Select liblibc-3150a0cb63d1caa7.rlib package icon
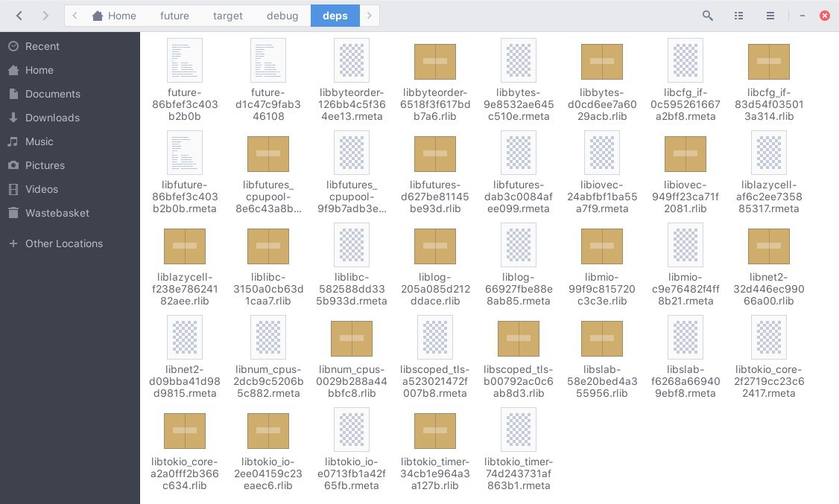 tap(268, 246)
